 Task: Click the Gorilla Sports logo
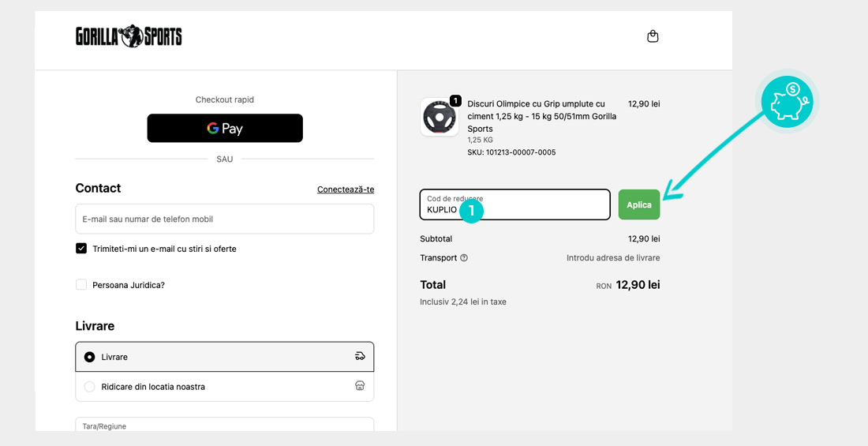click(129, 36)
